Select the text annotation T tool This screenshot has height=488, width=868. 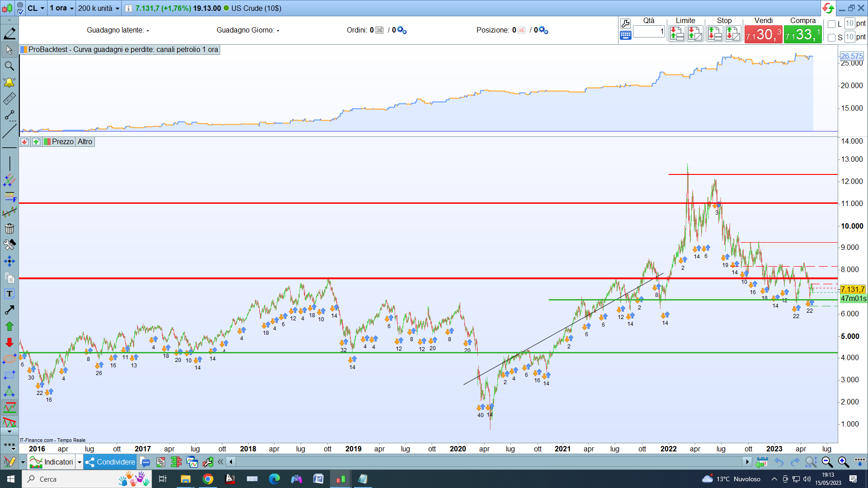9,294
